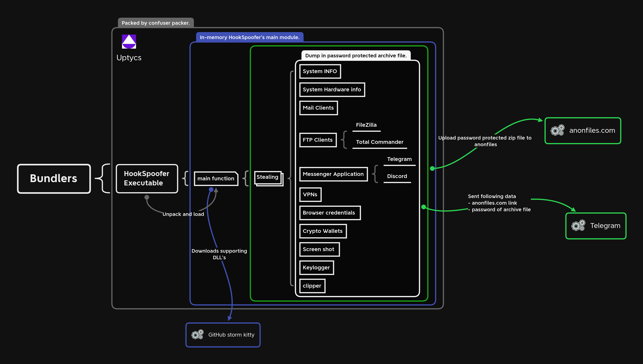Viewport: 643px width, 364px height.
Task: Click the gears icon beside GitHub storm kitty
Action: click(197, 334)
